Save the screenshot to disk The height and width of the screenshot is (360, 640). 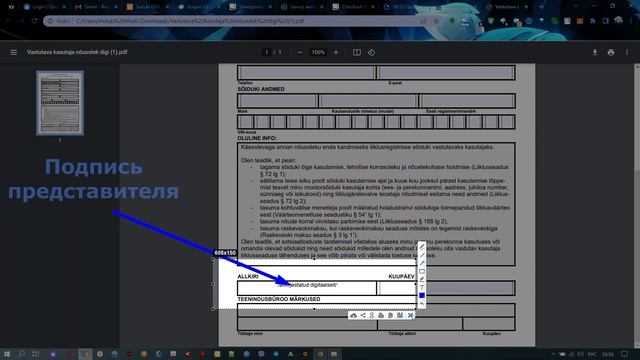click(x=400, y=316)
